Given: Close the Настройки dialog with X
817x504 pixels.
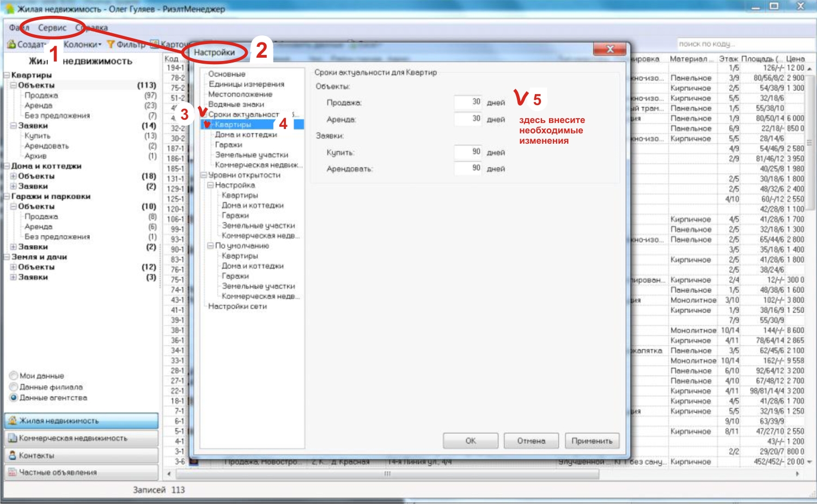Looking at the screenshot, I should pos(610,50).
